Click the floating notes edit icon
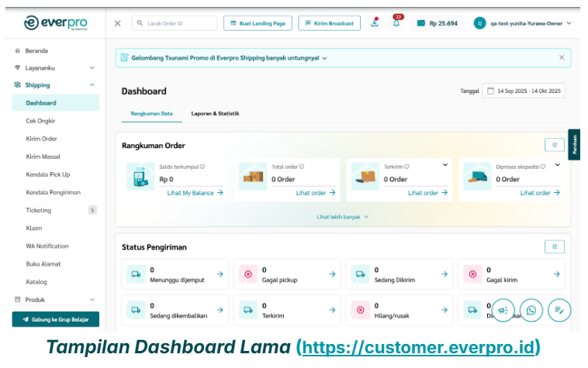588x368 pixels. tap(559, 310)
